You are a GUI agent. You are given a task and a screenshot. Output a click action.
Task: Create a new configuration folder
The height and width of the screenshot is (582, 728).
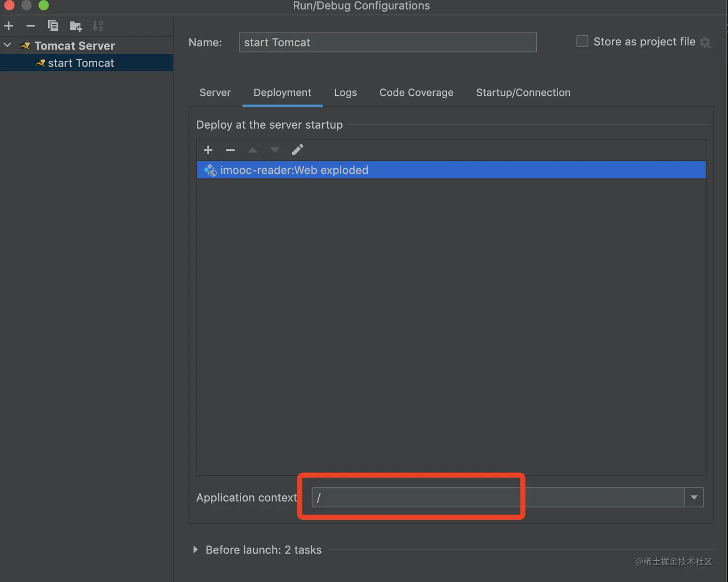pos(76,26)
